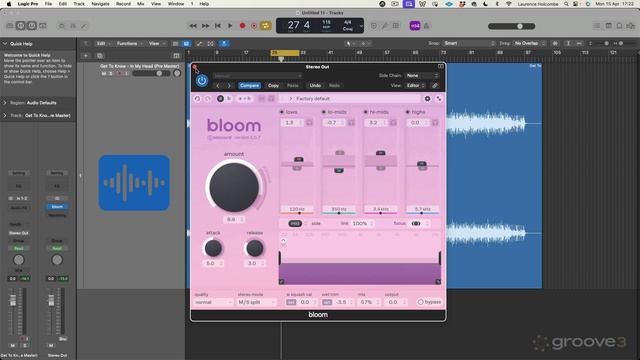Click the Copy button in plugin header
The height and width of the screenshot is (360, 640).
(273, 86)
